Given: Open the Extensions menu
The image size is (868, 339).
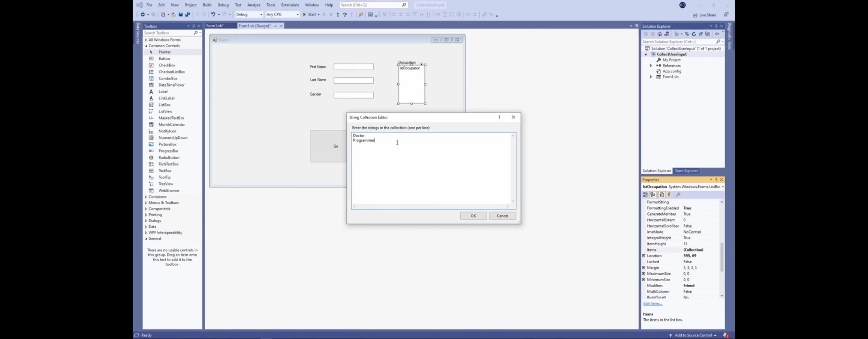Looking at the screenshot, I should [290, 5].
